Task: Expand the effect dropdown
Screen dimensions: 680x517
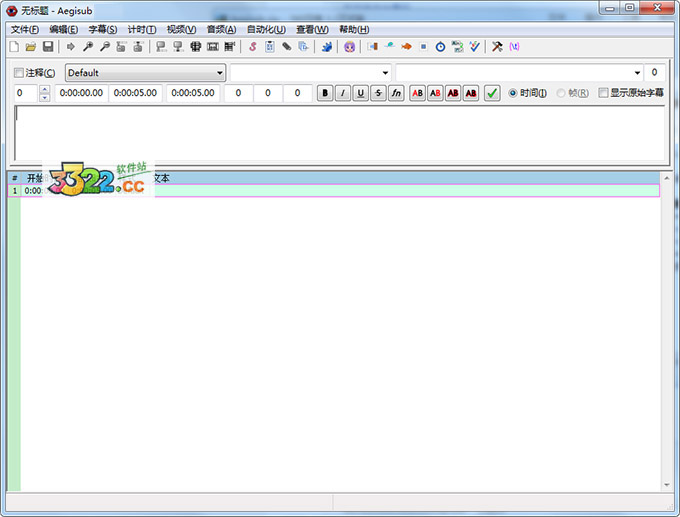Action: click(637, 73)
